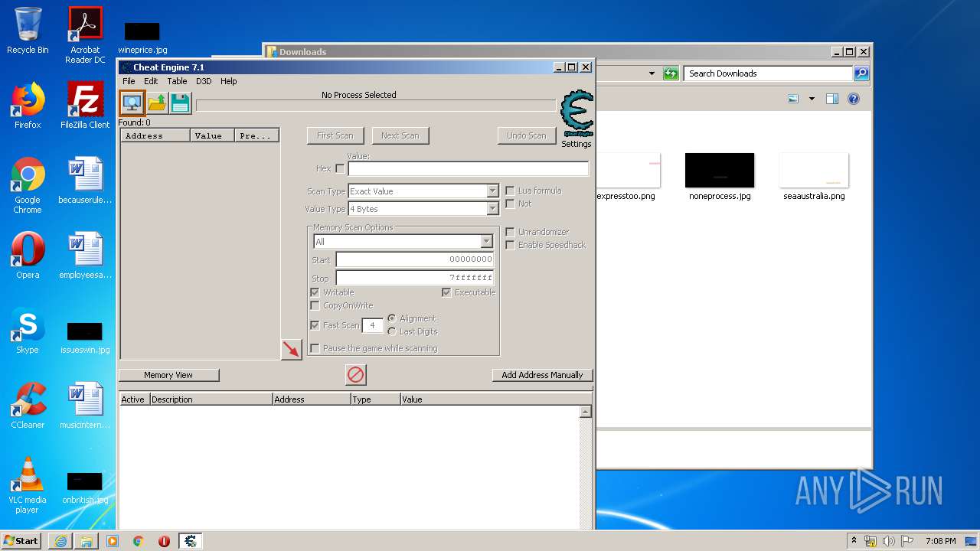The image size is (980, 551).
Task: Open the Table menu
Action: tap(177, 81)
